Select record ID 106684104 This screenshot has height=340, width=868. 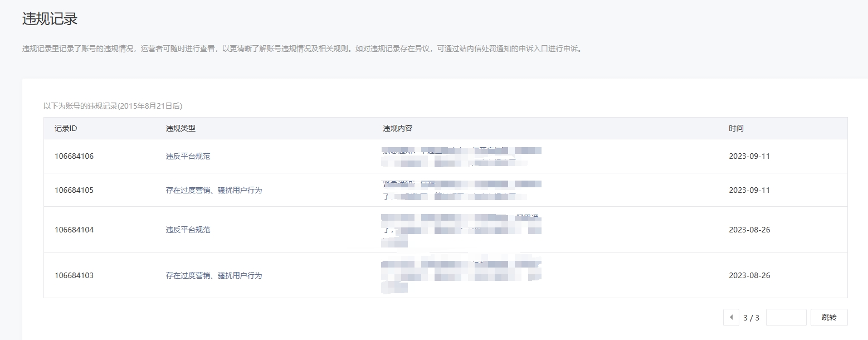(x=74, y=230)
